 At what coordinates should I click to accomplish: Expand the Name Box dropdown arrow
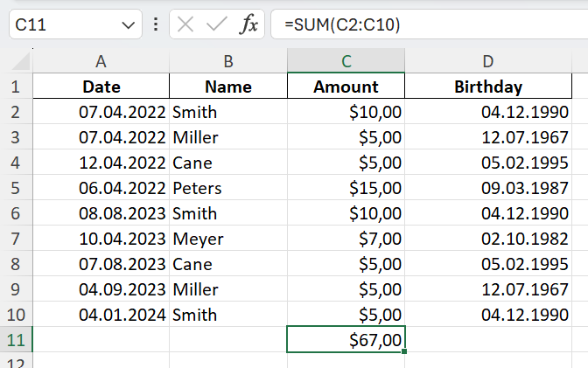pyautogui.click(x=129, y=25)
